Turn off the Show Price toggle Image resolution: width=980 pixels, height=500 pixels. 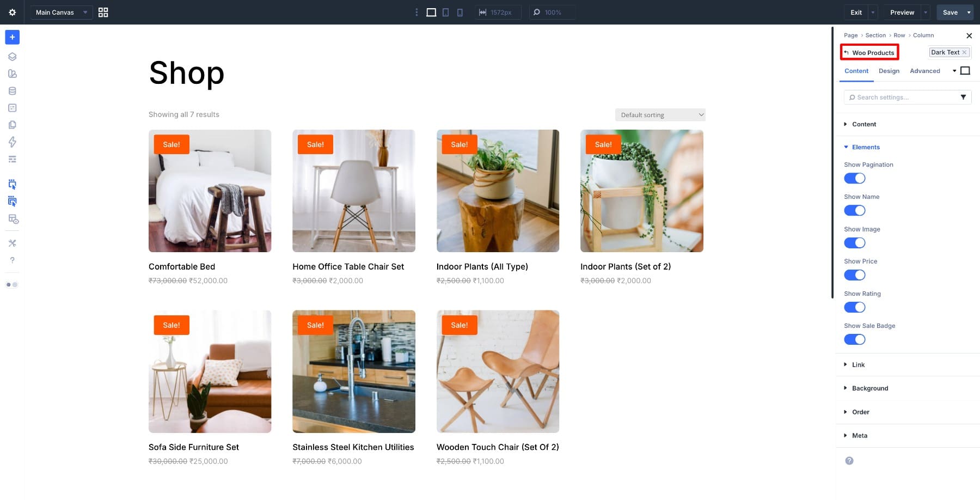click(x=854, y=275)
